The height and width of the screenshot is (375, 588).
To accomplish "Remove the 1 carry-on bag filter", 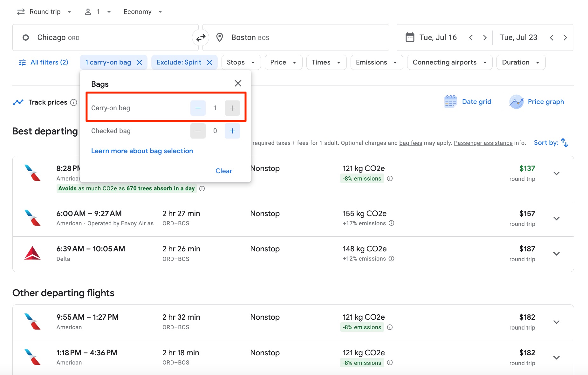I will 139,62.
